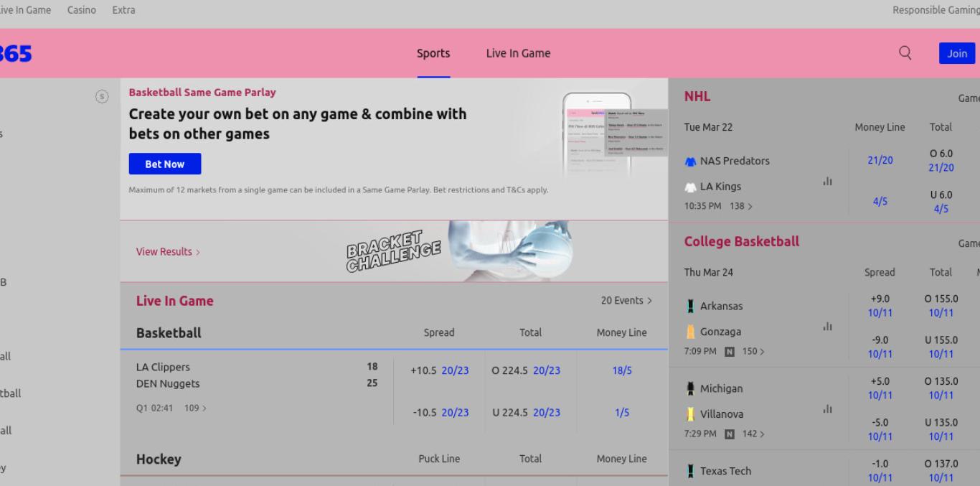Click the Bet Now button
Screen dimensions: 980x486
(x=165, y=164)
